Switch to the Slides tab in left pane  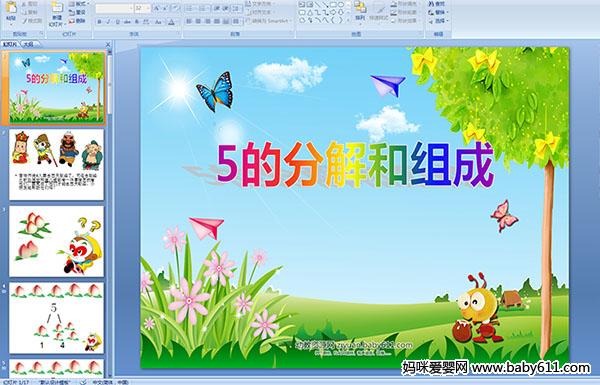[10, 44]
